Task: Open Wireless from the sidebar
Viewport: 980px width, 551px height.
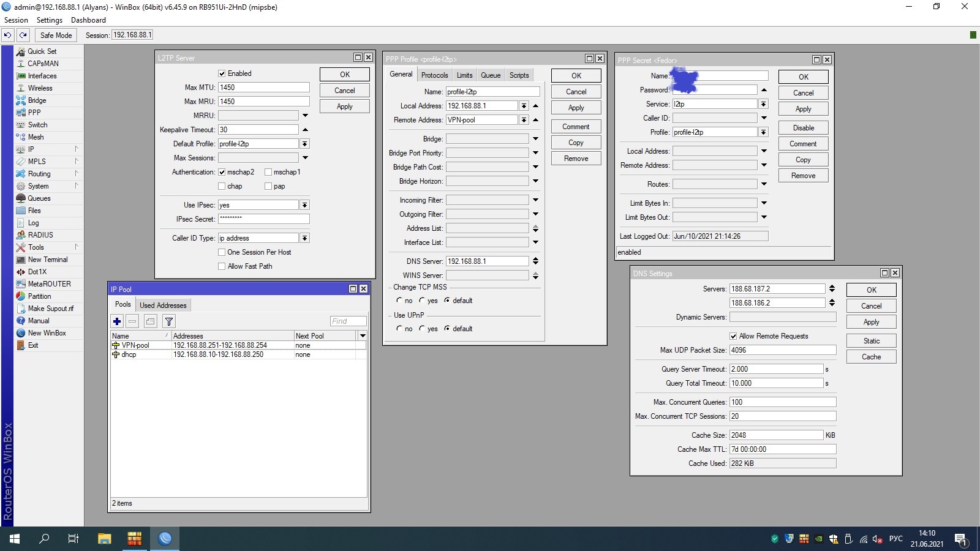Action: (40, 88)
